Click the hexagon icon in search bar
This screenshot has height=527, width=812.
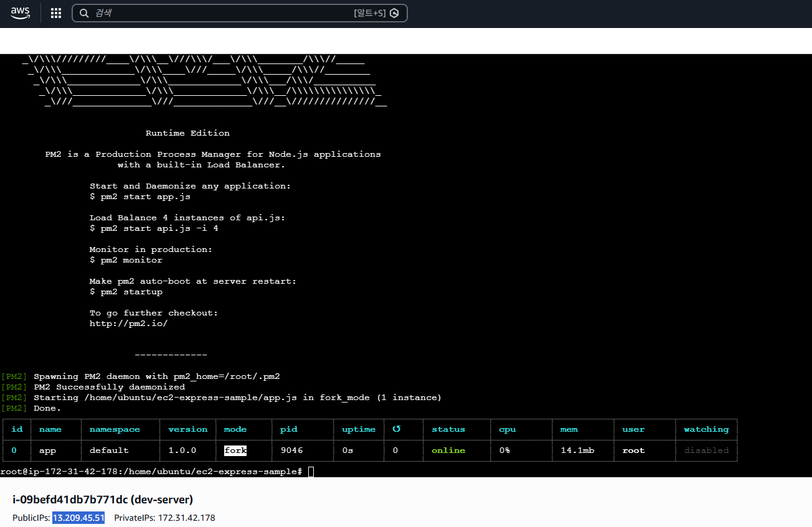(394, 13)
